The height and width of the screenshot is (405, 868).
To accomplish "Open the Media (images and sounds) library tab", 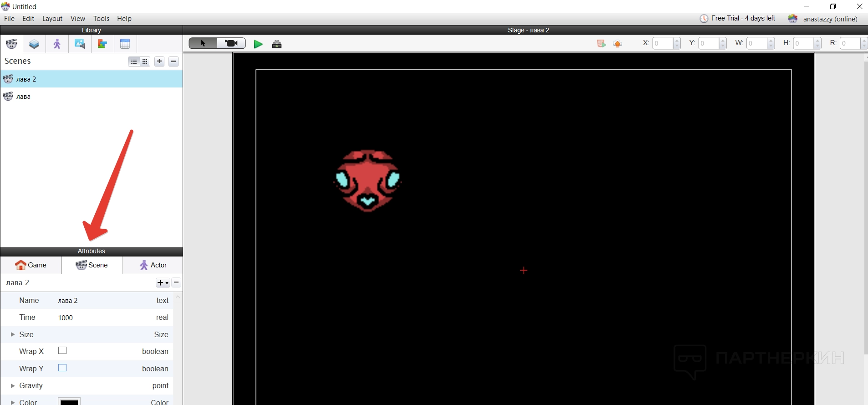I will click(x=80, y=44).
